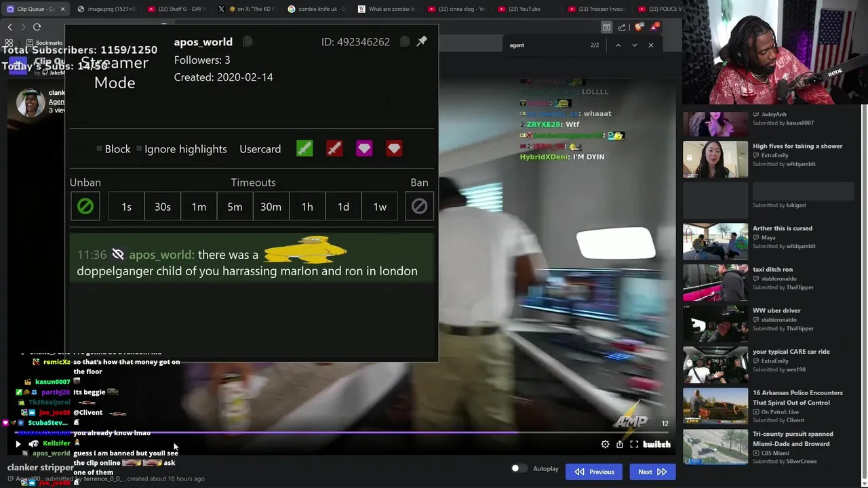Click the green sword moderator badge icon
This screenshot has width=868, height=488.
[x=304, y=148]
